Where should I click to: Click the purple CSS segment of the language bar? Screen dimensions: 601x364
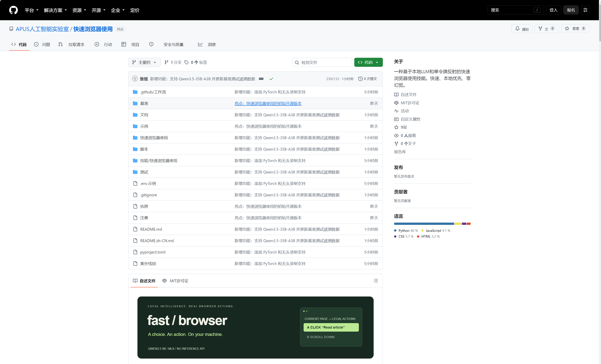(464, 224)
